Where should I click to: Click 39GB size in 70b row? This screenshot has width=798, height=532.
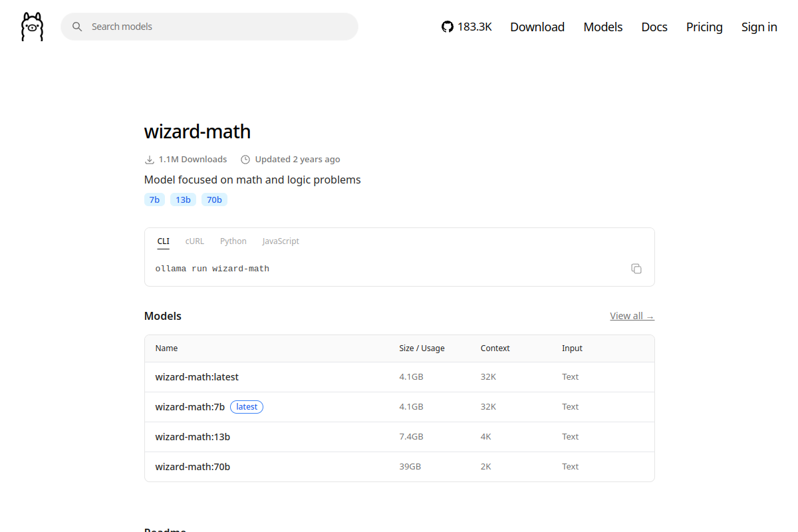(410, 467)
